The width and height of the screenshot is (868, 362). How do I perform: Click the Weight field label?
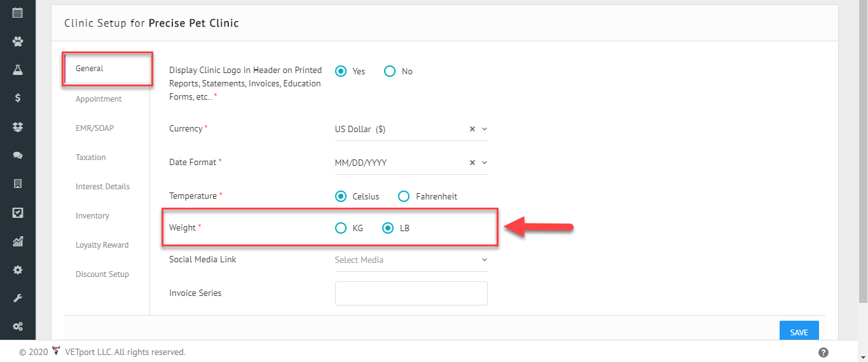[x=183, y=227]
